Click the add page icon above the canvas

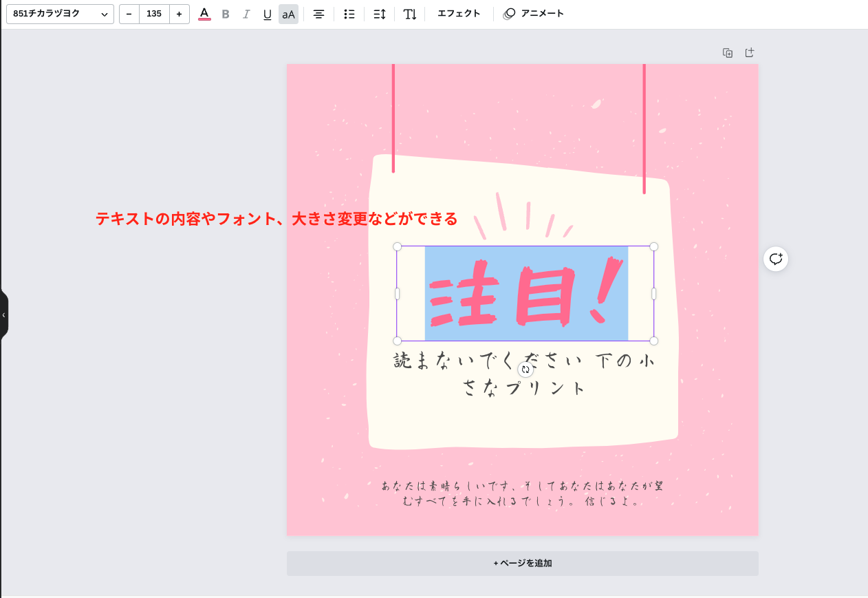point(750,52)
